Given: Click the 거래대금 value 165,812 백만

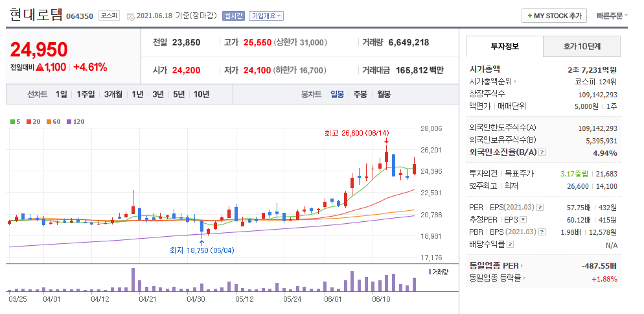Looking at the screenshot, I should click(420, 70).
